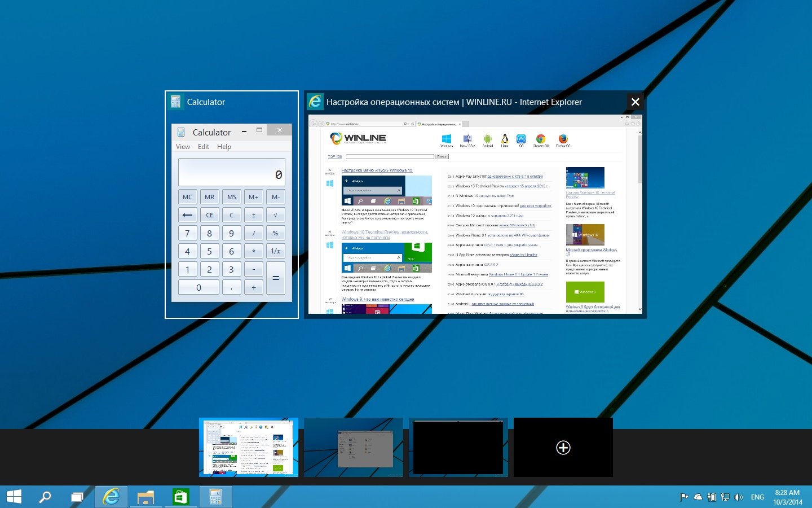Viewport: 812px width, 508px height.
Task: Add a new desktop with plus
Action: coord(563,448)
